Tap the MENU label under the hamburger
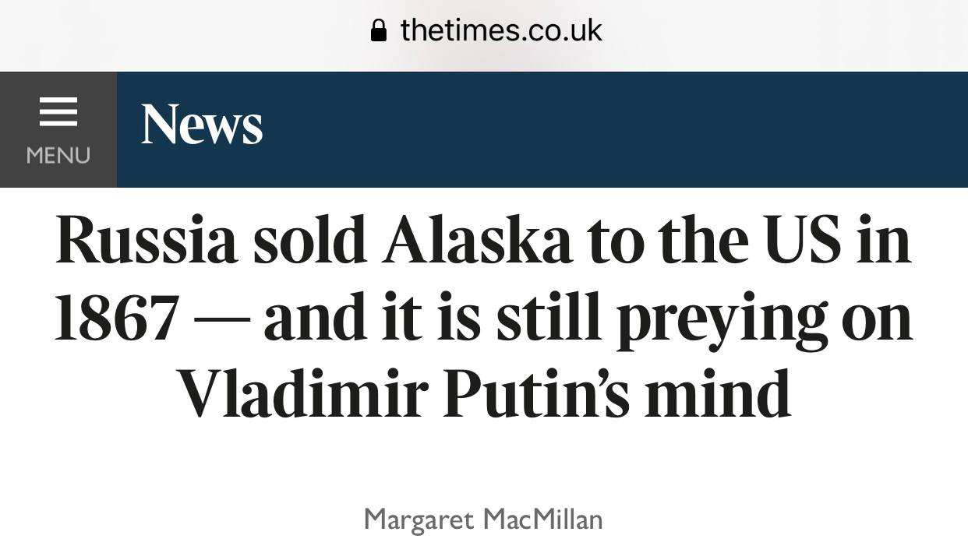Viewport: 968px width, 560px height. pyautogui.click(x=58, y=155)
